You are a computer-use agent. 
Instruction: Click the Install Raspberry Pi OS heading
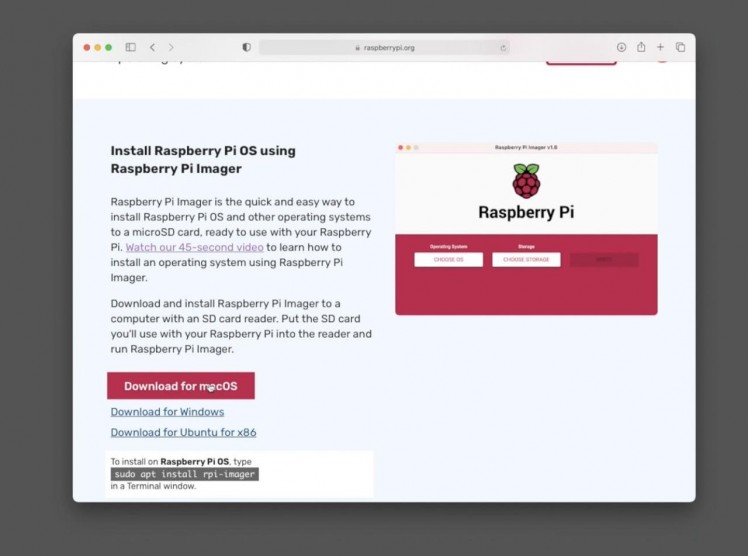coord(203,160)
